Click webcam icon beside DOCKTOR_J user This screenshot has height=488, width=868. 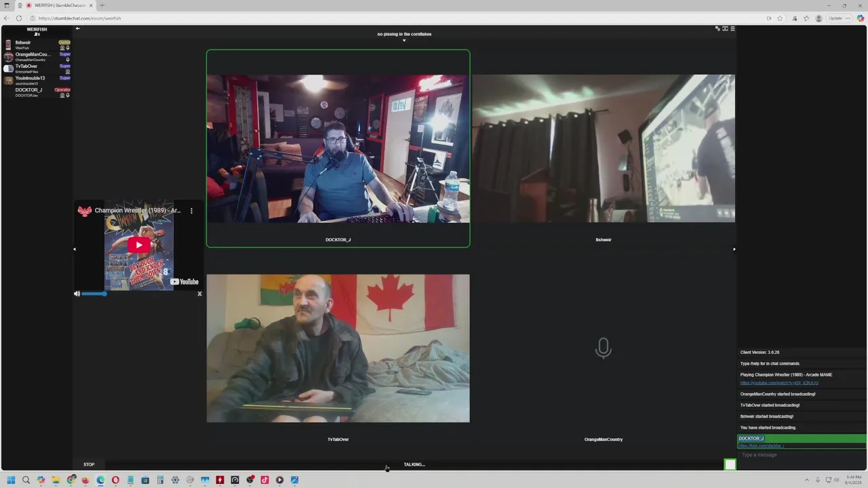pos(62,96)
